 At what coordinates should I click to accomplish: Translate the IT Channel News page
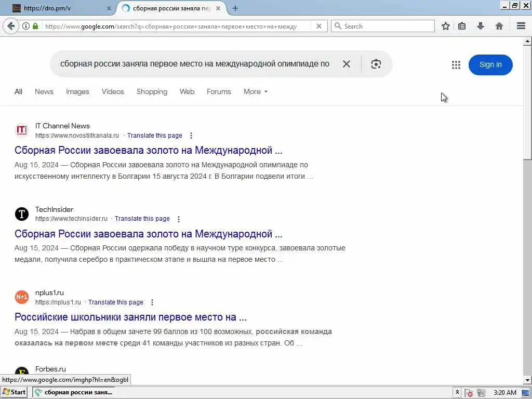(x=155, y=136)
